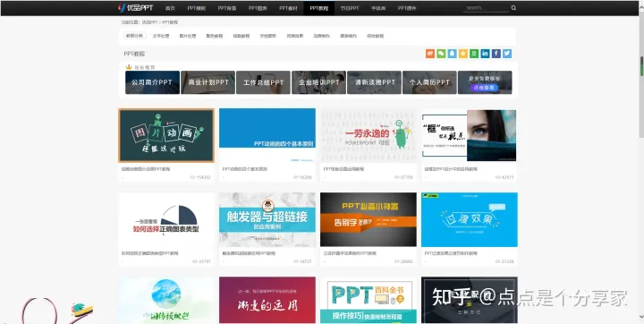Screen dimensions: 644x324
Task: Click the yellow star share icon
Action: (463, 54)
